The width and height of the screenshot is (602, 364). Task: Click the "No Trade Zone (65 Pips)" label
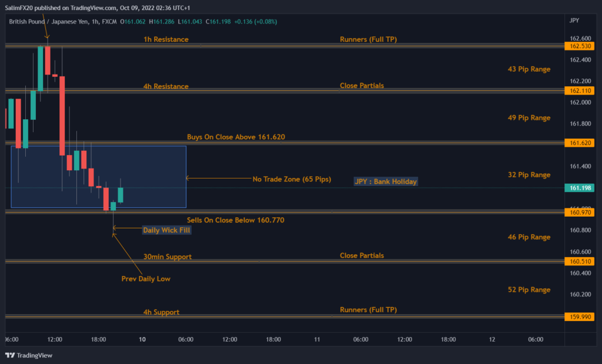click(x=292, y=179)
